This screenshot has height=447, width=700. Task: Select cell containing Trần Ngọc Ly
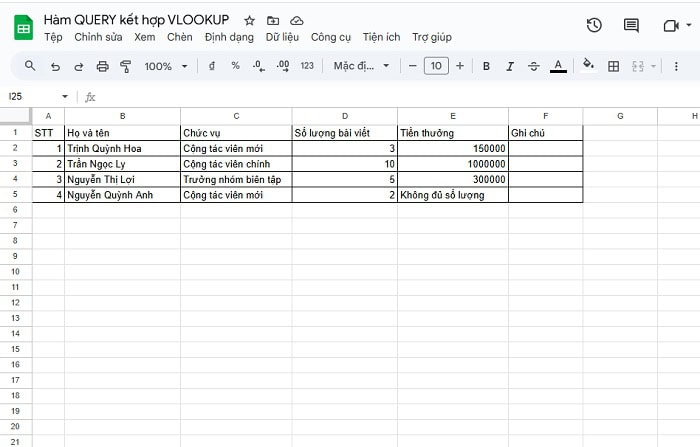point(122,164)
